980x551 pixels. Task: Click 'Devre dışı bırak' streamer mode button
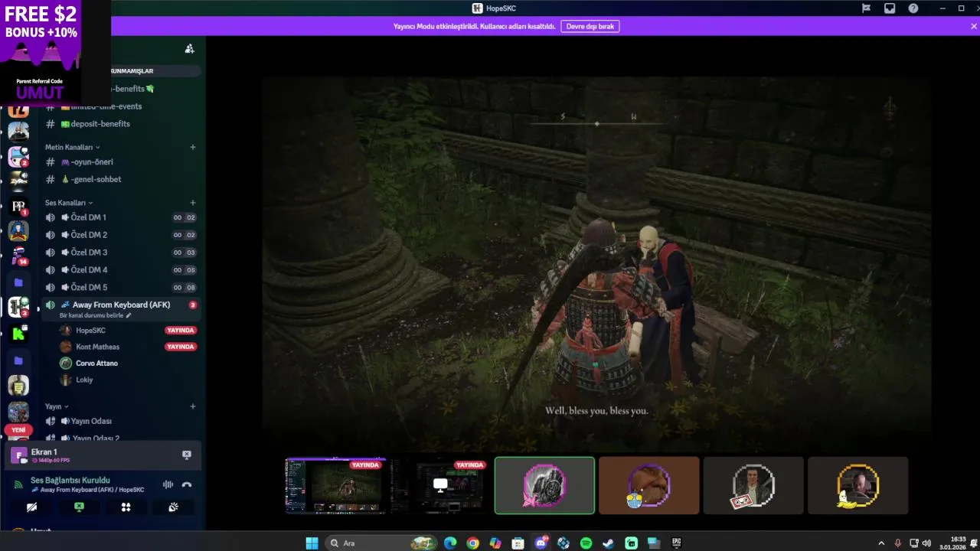coord(590,26)
